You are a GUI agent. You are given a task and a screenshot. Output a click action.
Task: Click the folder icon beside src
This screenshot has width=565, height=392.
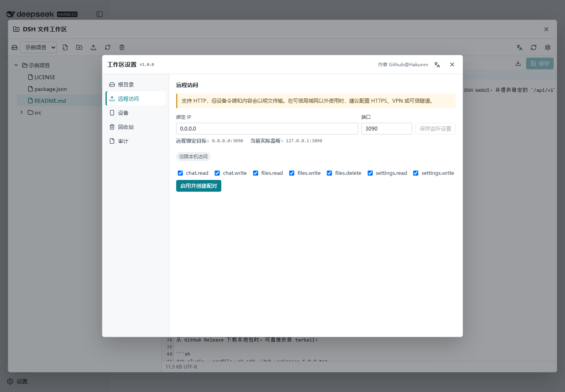coord(30,113)
